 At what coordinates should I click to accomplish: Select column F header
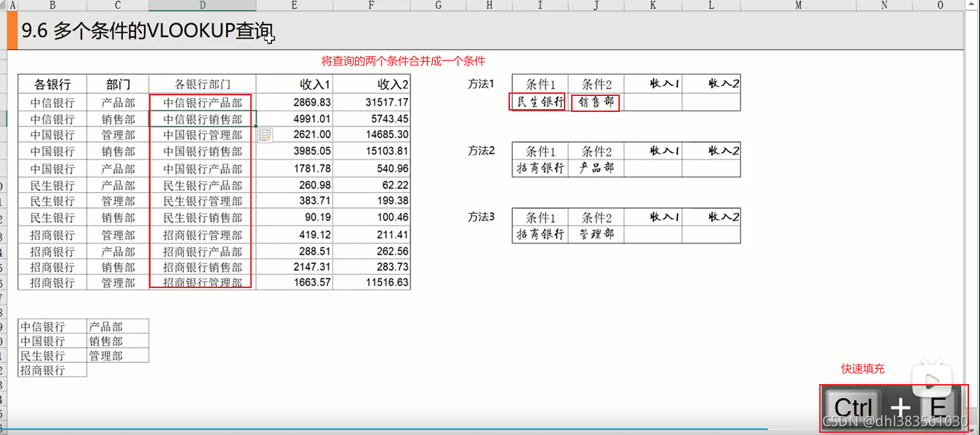pos(371,5)
